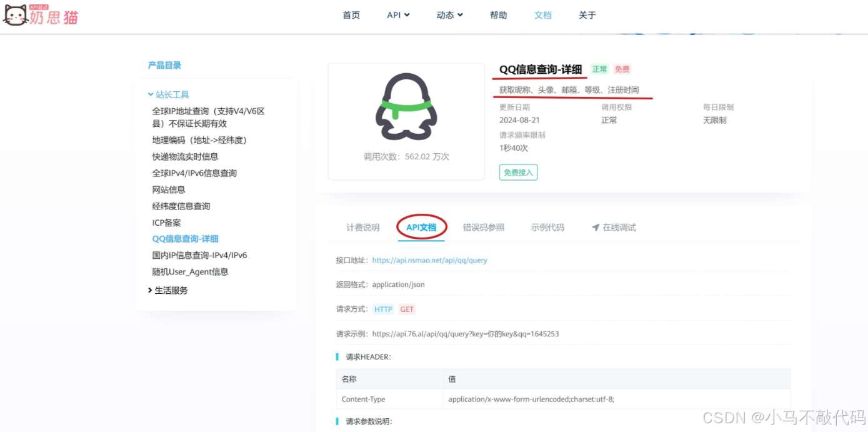Click the 请求HEADER section heading
Screen dimensions: 868x432
368,357
